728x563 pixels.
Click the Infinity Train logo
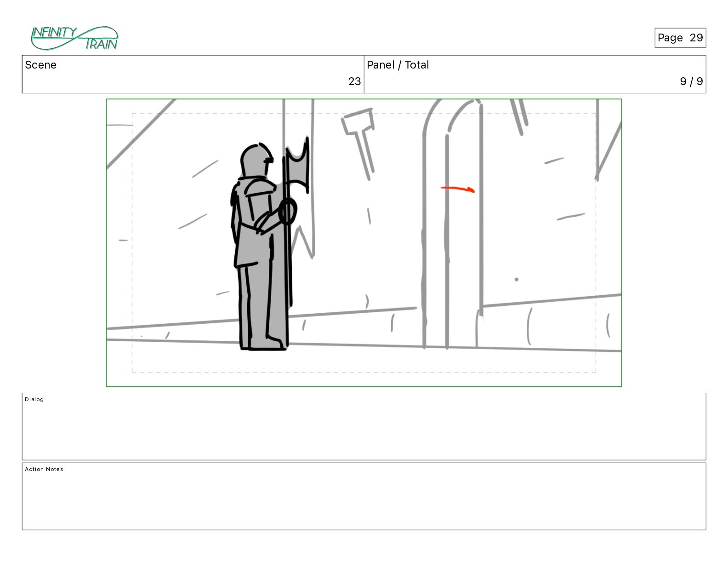click(x=74, y=38)
